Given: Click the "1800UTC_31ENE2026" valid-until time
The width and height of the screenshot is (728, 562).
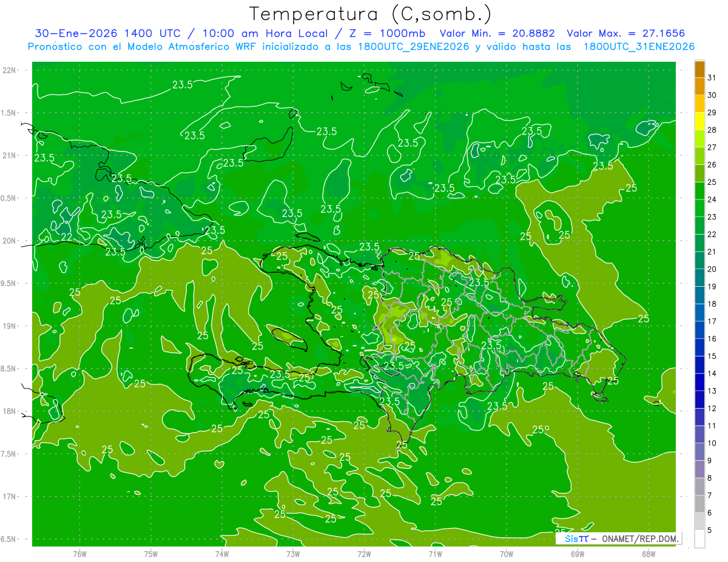Looking at the screenshot, I should click(639, 47).
